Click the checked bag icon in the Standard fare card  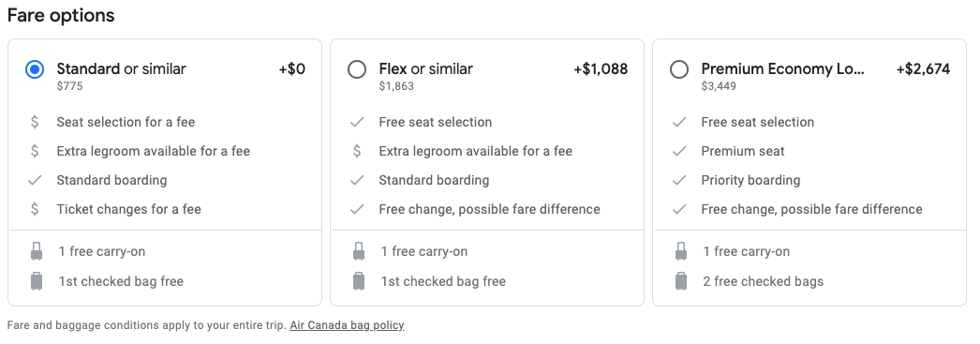(37, 281)
